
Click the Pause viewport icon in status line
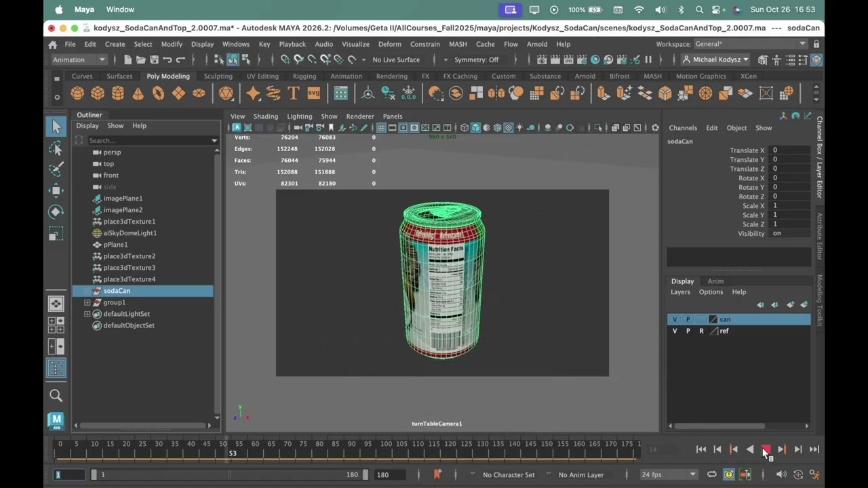coord(648,60)
